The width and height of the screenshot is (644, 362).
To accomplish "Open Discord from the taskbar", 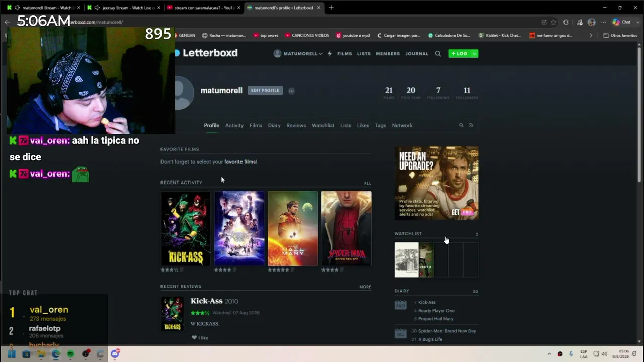I will pyautogui.click(x=115, y=354).
